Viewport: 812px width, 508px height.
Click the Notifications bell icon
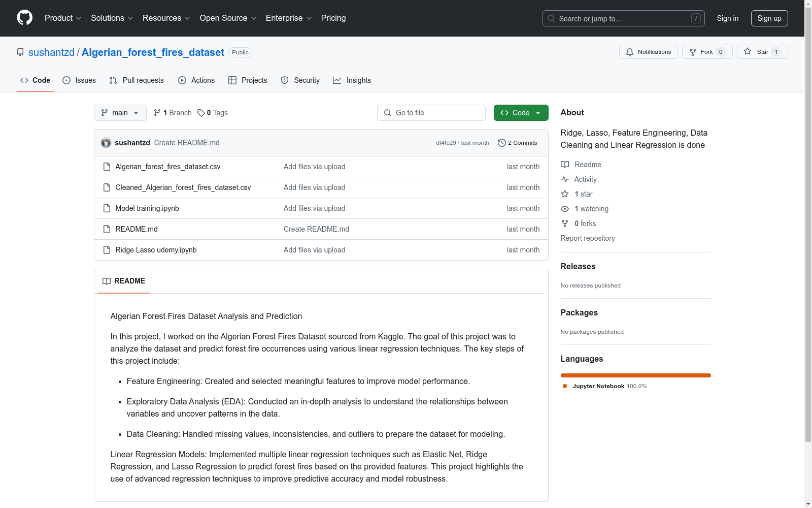[x=630, y=52]
